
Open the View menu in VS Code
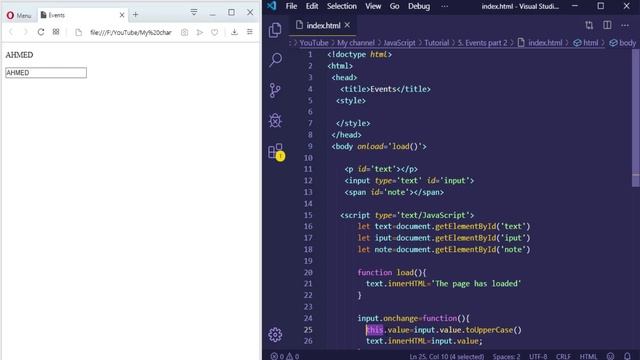click(x=373, y=6)
